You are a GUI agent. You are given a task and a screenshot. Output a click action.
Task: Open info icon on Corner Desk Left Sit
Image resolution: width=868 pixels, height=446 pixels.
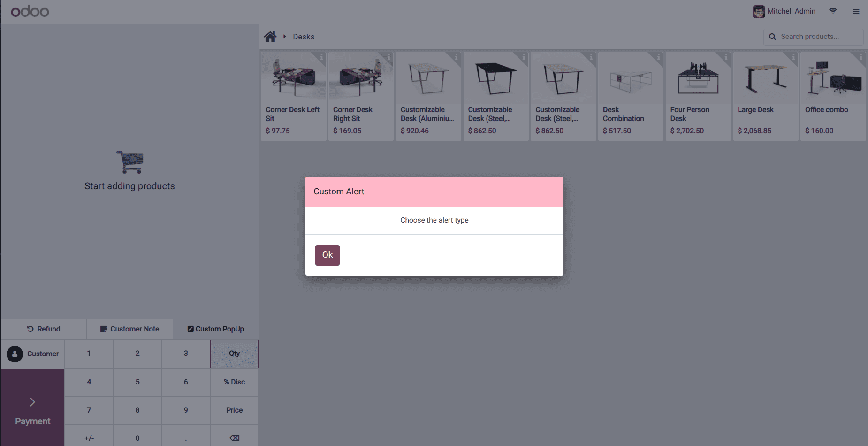[x=321, y=57]
